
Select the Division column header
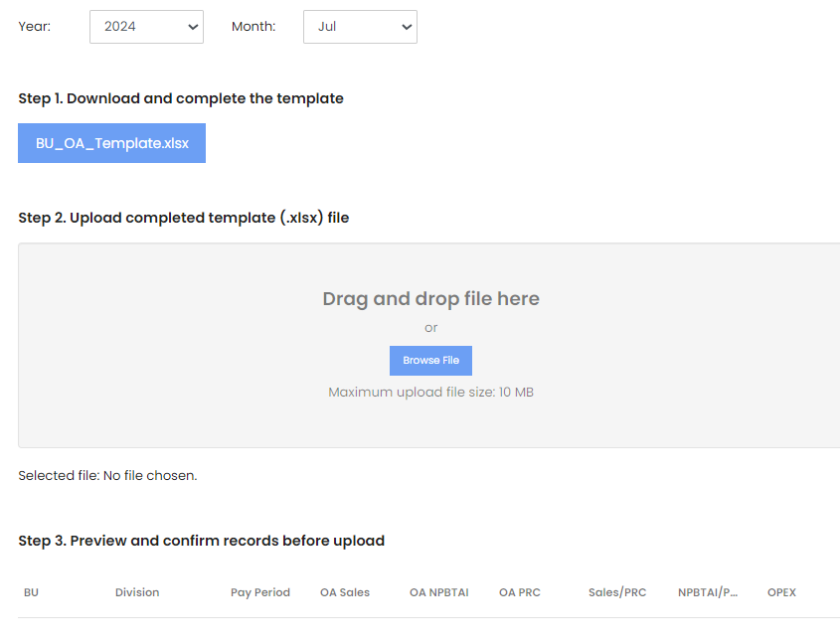point(137,592)
